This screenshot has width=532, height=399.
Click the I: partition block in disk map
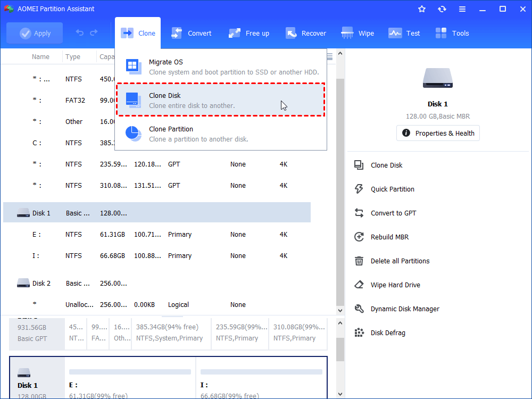262,378
